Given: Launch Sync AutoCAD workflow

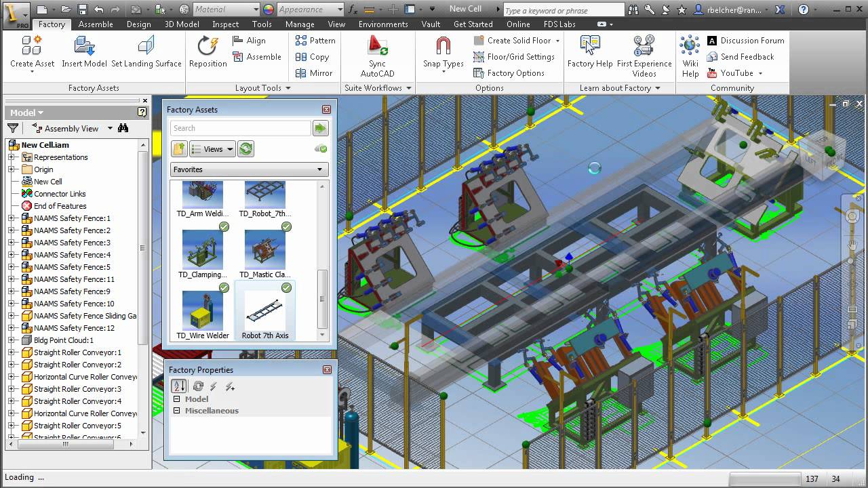Looking at the screenshot, I should pyautogui.click(x=377, y=56).
